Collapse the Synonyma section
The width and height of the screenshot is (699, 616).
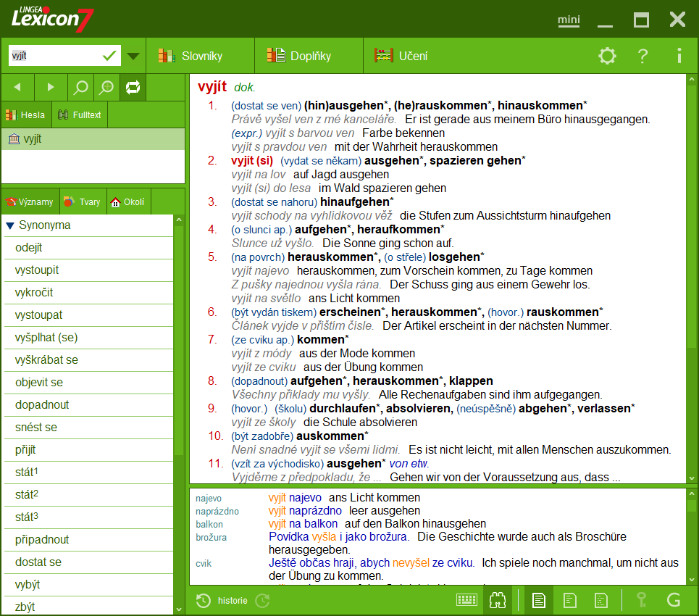tap(10, 225)
